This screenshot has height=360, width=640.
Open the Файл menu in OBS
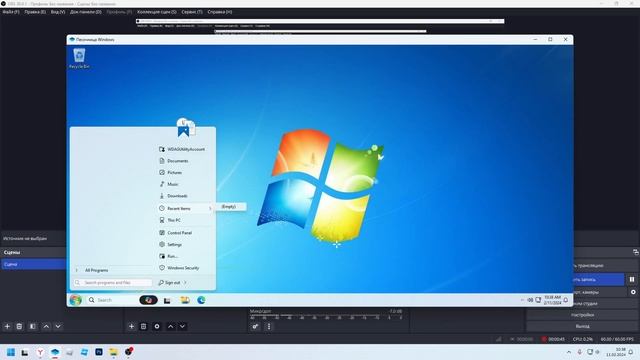click(x=11, y=12)
